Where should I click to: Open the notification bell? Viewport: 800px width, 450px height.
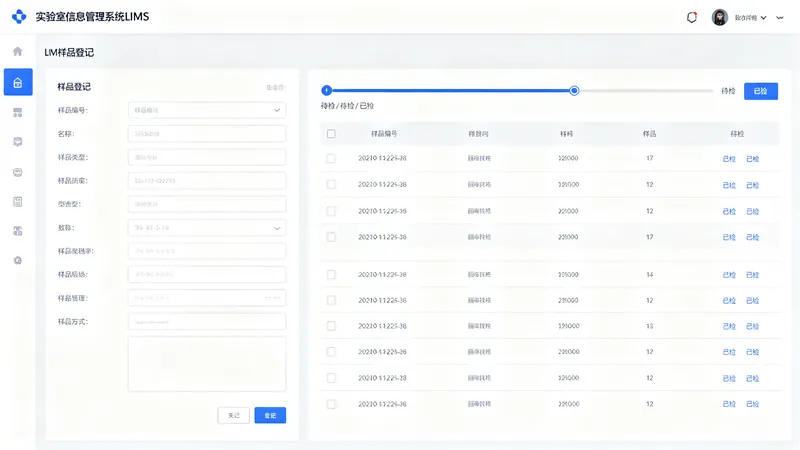point(692,17)
